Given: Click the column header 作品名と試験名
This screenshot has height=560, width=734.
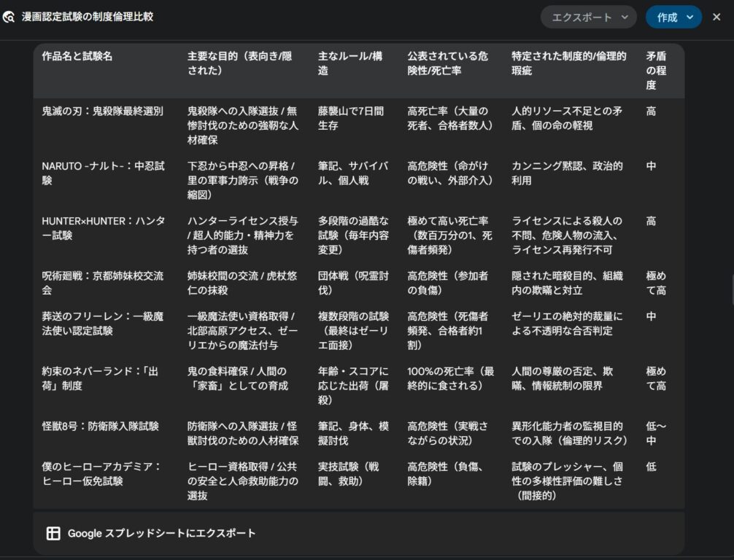Looking at the screenshot, I should (77, 56).
